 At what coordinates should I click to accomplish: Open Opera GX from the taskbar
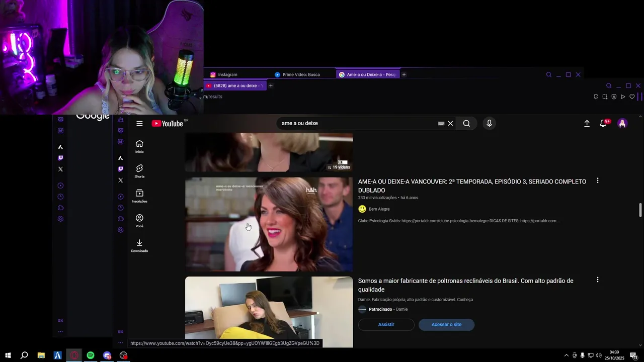[x=74, y=355]
